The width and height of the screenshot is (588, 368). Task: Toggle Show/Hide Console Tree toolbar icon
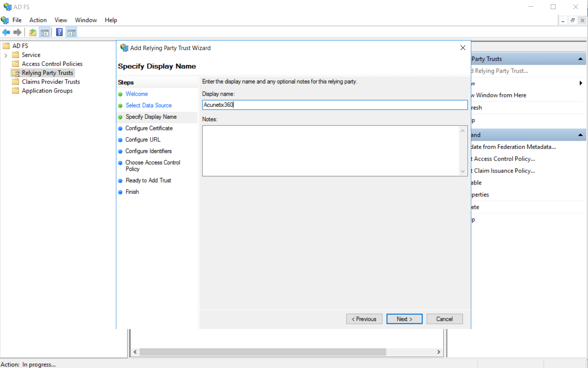point(44,33)
